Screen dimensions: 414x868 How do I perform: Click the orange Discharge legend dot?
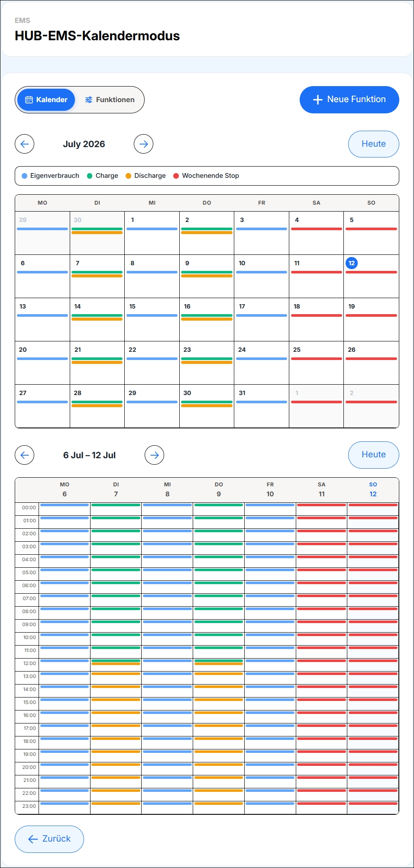[x=128, y=176]
